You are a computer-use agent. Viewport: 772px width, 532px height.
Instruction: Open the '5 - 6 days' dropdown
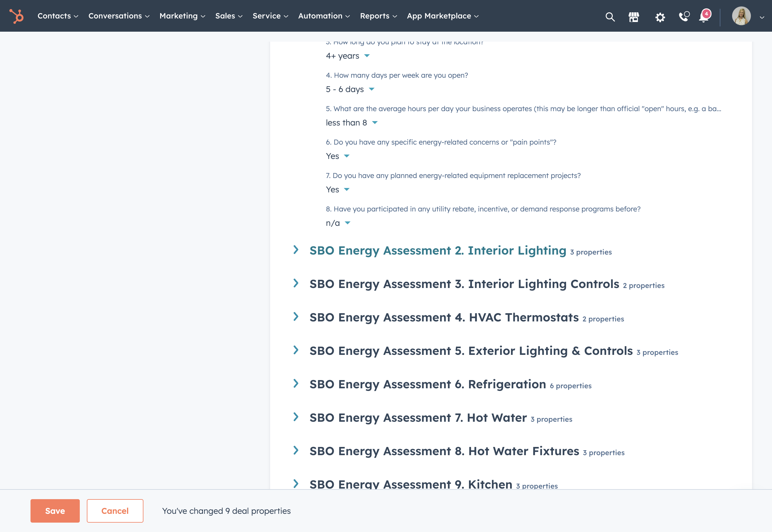pyautogui.click(x=350, y=89)
